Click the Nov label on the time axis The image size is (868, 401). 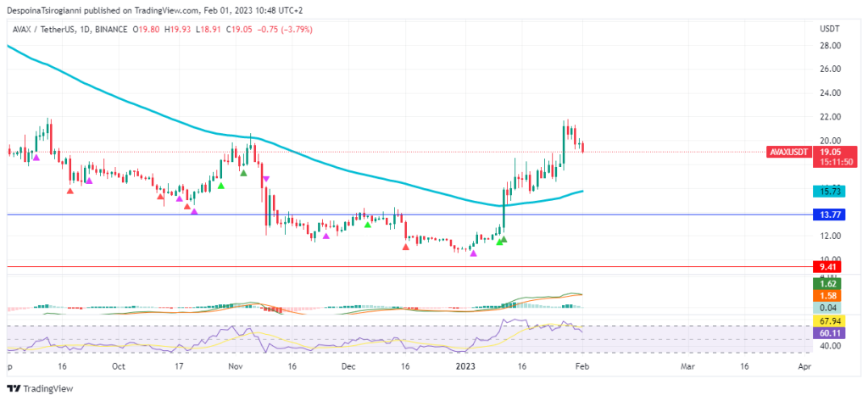coord(236,367)
